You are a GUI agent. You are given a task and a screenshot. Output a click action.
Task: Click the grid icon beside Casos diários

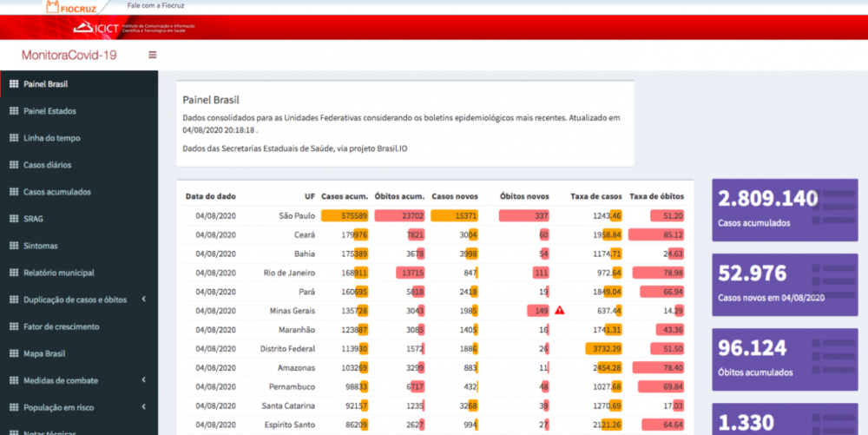click(x=13, y=165)
